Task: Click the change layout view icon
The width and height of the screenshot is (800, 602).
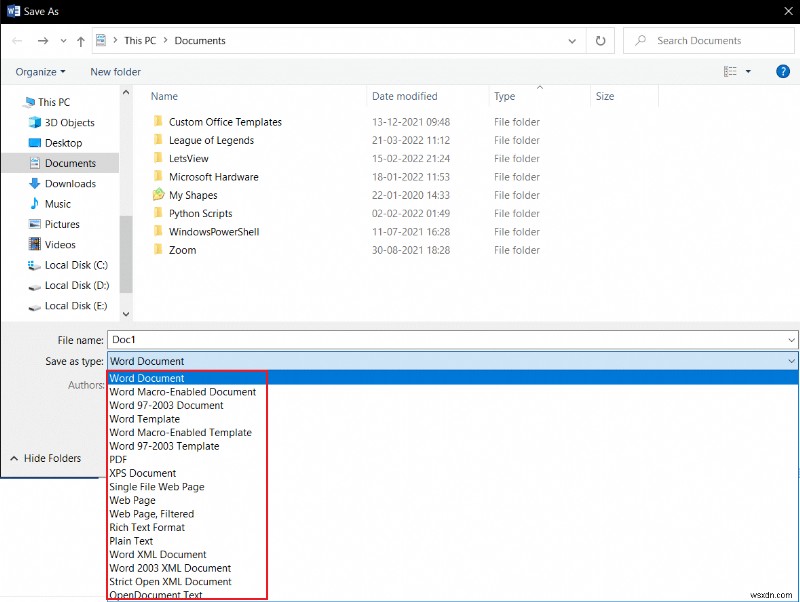Action: click(730, 71)
